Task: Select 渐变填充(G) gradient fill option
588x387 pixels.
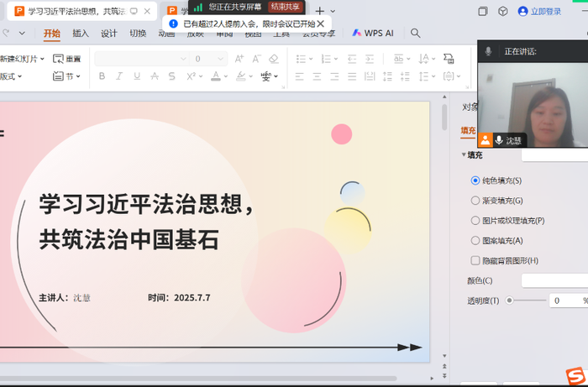Action: pos(475,201)
